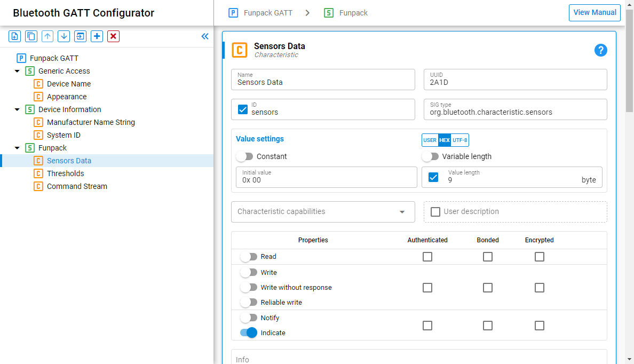Image resolution: width=634 pixels, height=364 pixels.
Task: Check the User description checkbox
Action: (x=435, y=212)
